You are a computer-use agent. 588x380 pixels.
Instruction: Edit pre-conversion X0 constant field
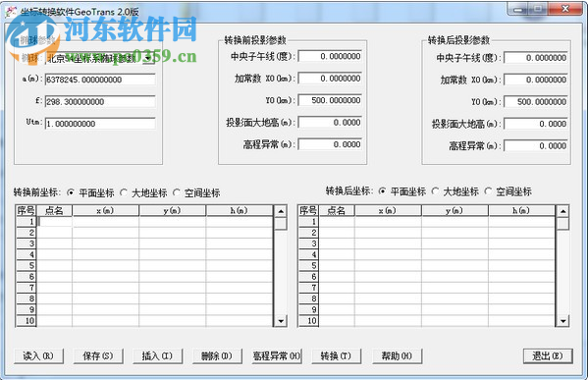(x=330, y=79)
